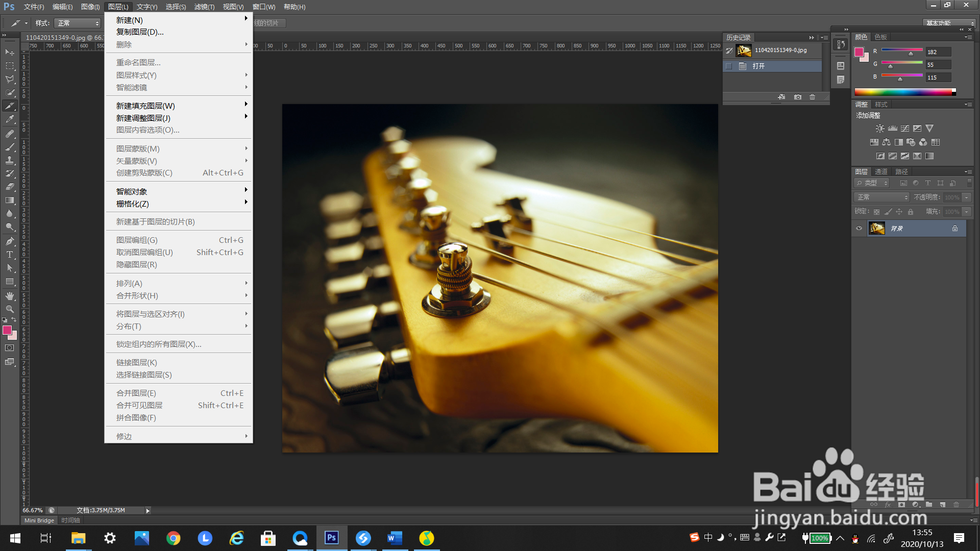Click the foreground color swatch in toolbar
The width and height of the screenshot is (980, 551).
pyautogui.click(x=7, y=331)
